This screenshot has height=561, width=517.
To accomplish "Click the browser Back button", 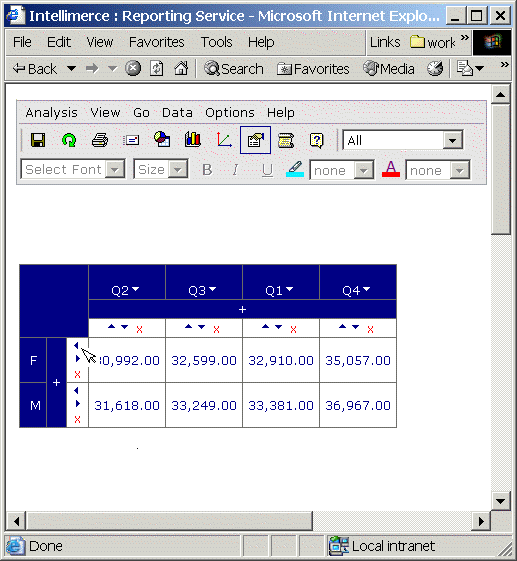I will 35,69.
